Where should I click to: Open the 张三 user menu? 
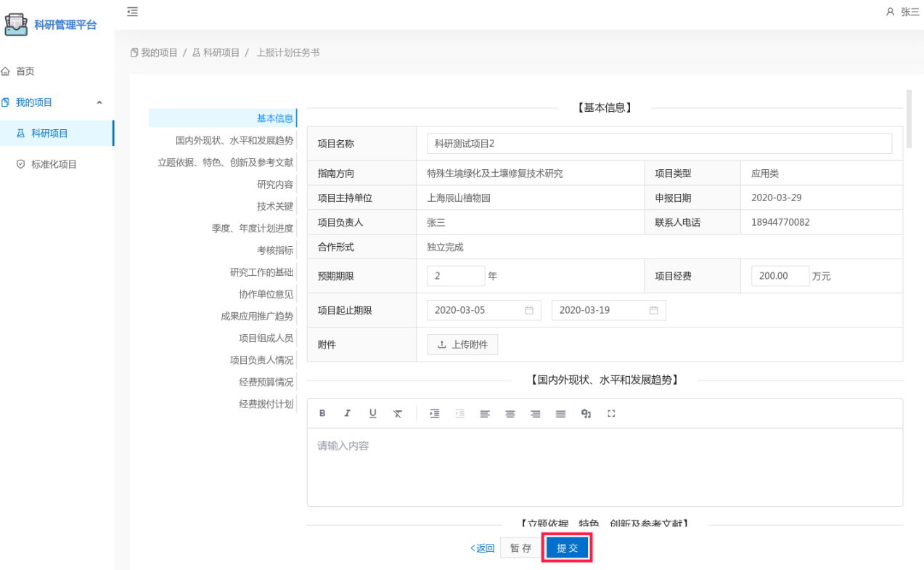pos(902,12)
